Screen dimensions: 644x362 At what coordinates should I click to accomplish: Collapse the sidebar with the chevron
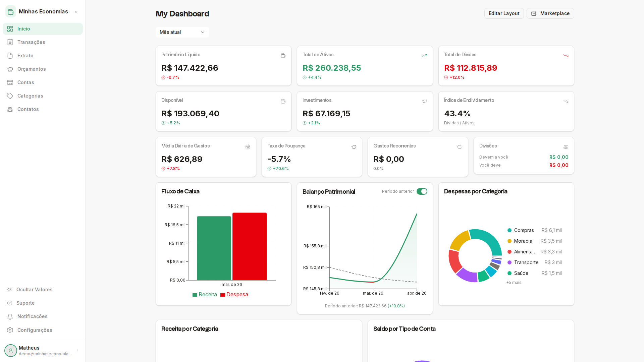tap(76, 12)
